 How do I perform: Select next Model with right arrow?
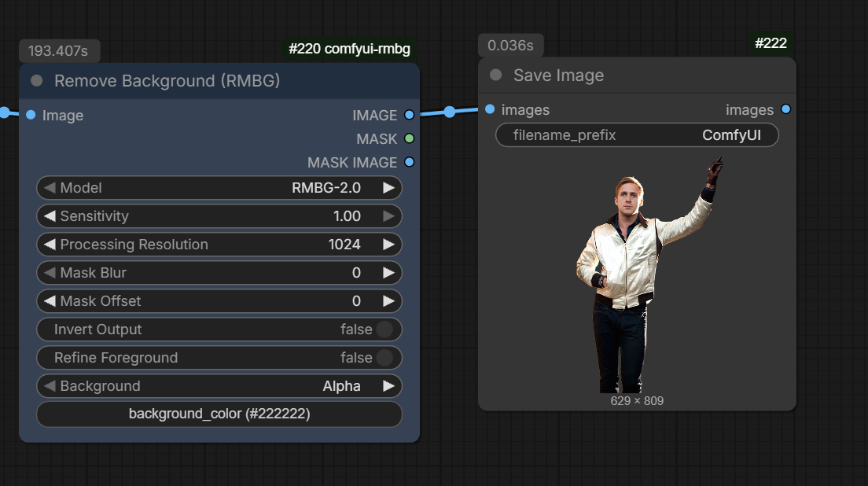[388, 188]
